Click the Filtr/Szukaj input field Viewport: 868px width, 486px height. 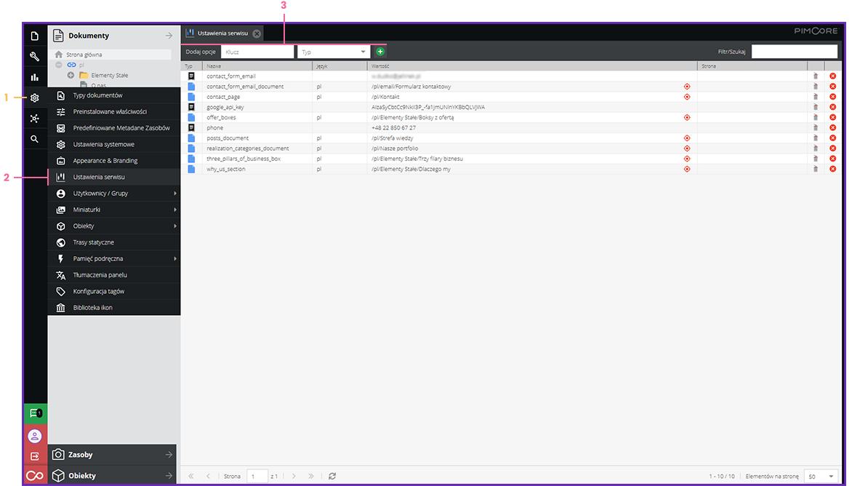click(794, 52)
